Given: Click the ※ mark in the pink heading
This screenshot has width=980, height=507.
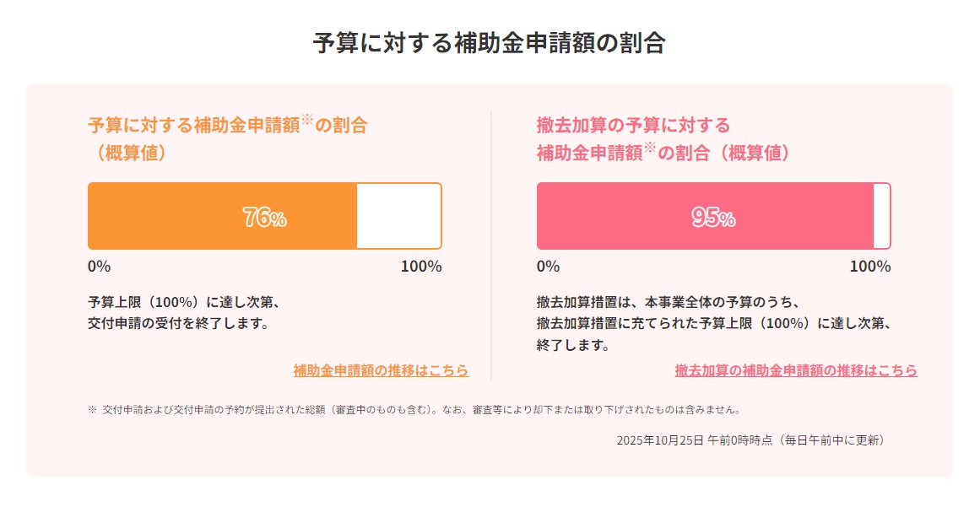Looking at the screenshot, I should pos(650,148).
